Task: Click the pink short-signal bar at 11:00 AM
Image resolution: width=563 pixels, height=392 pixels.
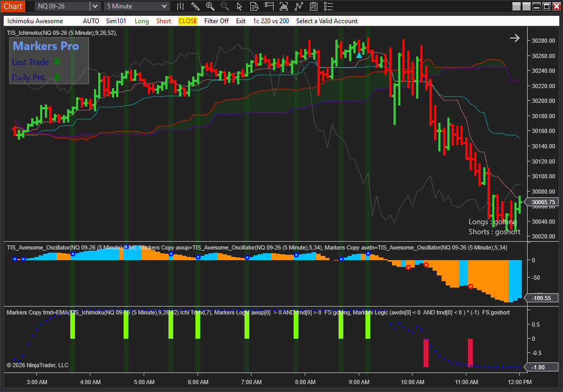Action: coord(471,352)
